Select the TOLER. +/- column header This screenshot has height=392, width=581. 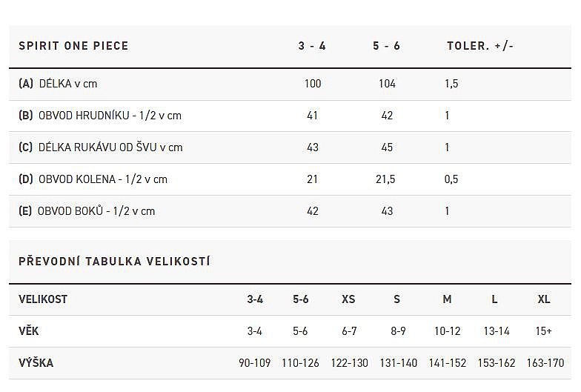pyautogui.click(x=479, y=46)
